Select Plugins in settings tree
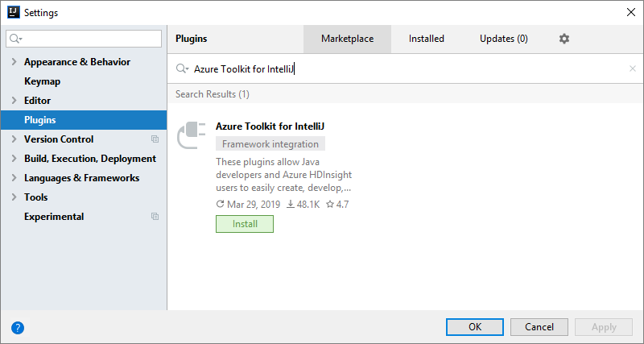This screenshot has height=344, width=644. tap(84, 120)
